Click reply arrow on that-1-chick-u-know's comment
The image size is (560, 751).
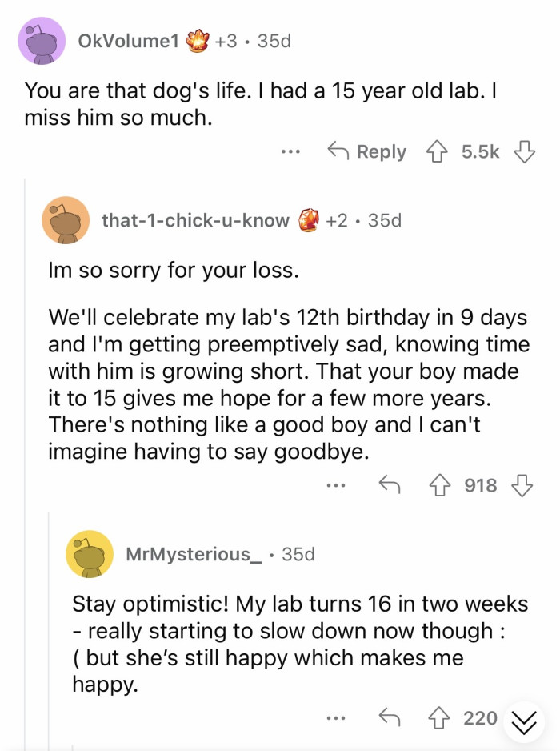pos(388,485)
